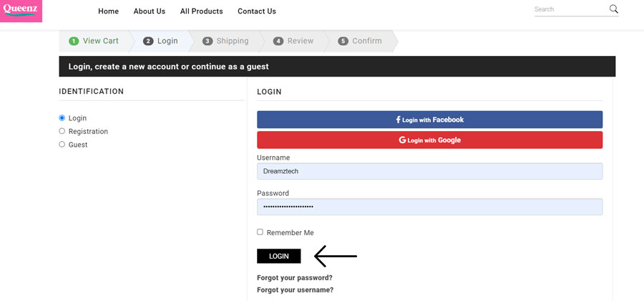Click the step 1 green badge
644x301 pixels.
coord(74,41)
